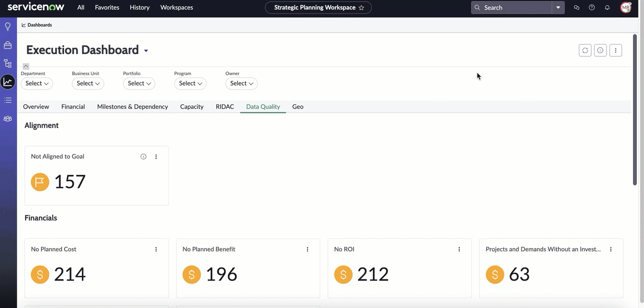Favorite the Strategic Planning Workspace star
This screenshot has height=308, width=644.
[361, 8]
